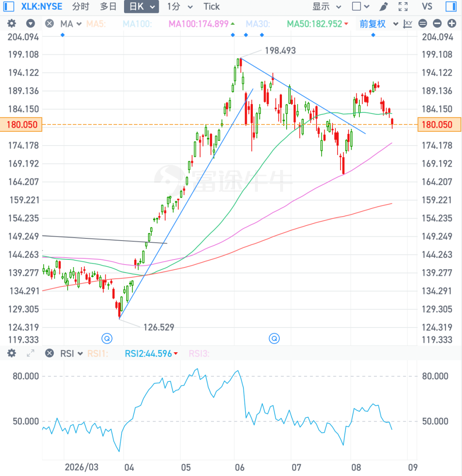
Task: Click the XY axis settings icon
Action: coord(408,24)
